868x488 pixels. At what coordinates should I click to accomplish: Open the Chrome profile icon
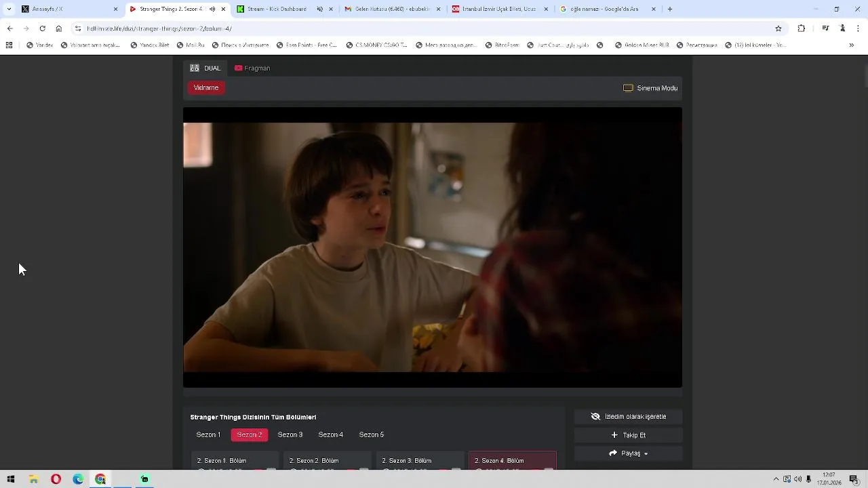[842, 28]
